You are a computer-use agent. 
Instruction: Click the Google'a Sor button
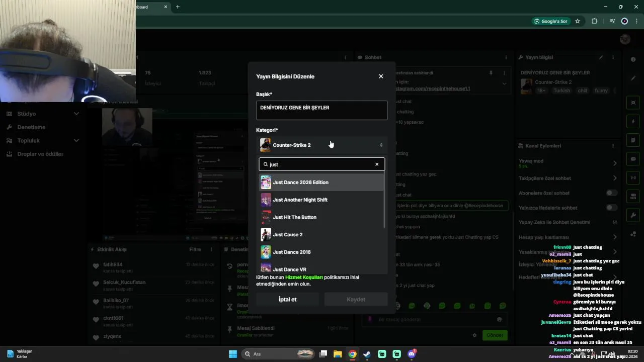click(551, 21)
